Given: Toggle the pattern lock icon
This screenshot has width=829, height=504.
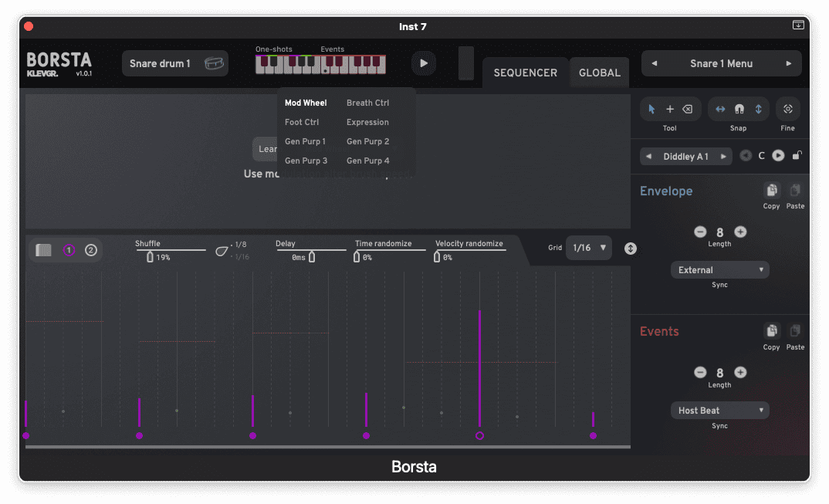Looking at the screenshot, I should coord(797,155).
